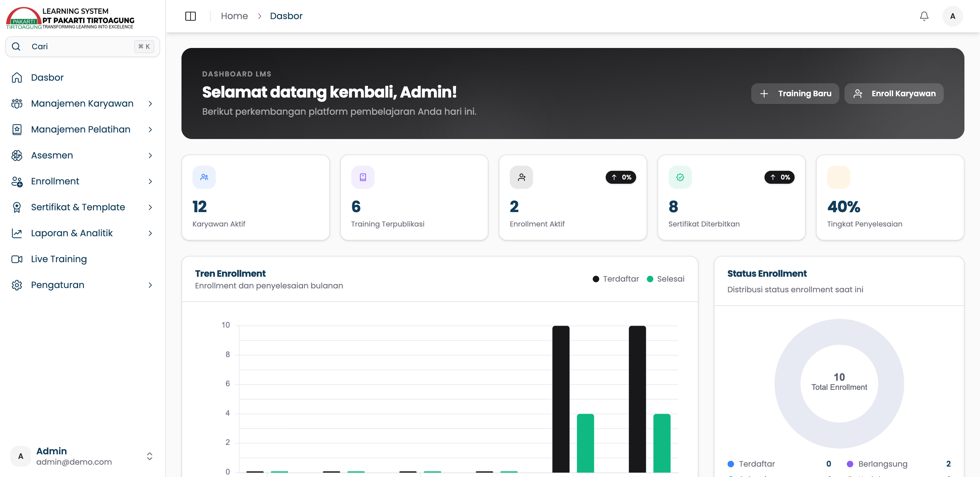Image resolution: width=980 pixels, height=477 pixels.
Task: Click the Training Terpublikasi card icon
Action: click(363, 177)
